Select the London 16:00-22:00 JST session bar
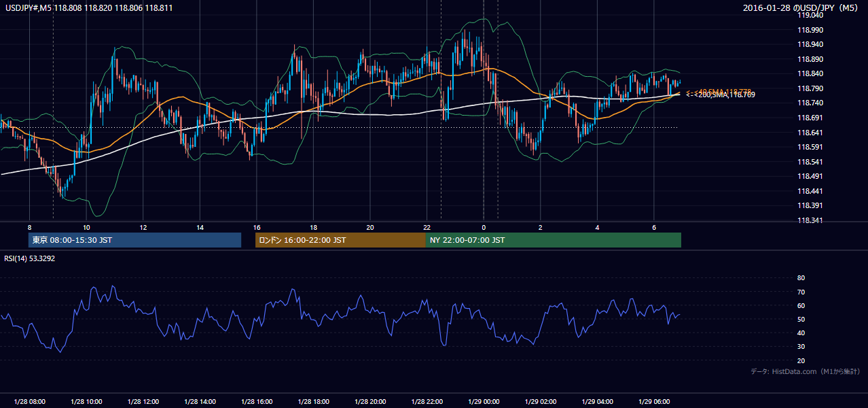This screenshot has height=408, width=868. (x=340, y=240)
